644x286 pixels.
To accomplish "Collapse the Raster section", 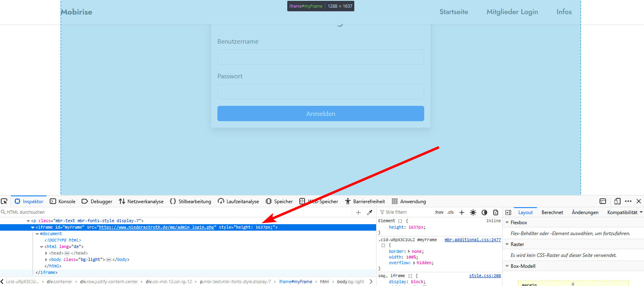I will click(507, 244).
